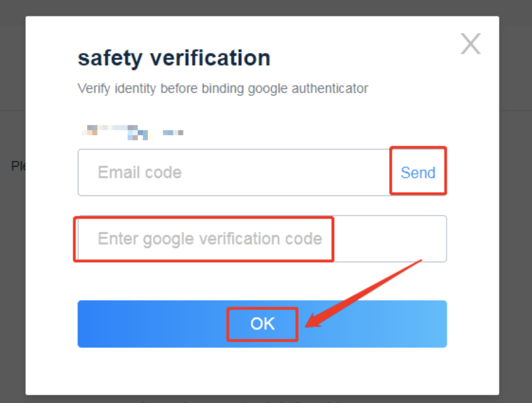532x403 pixels.
Task: Click the 'Send' text in email field
Action: click(418, 172)
